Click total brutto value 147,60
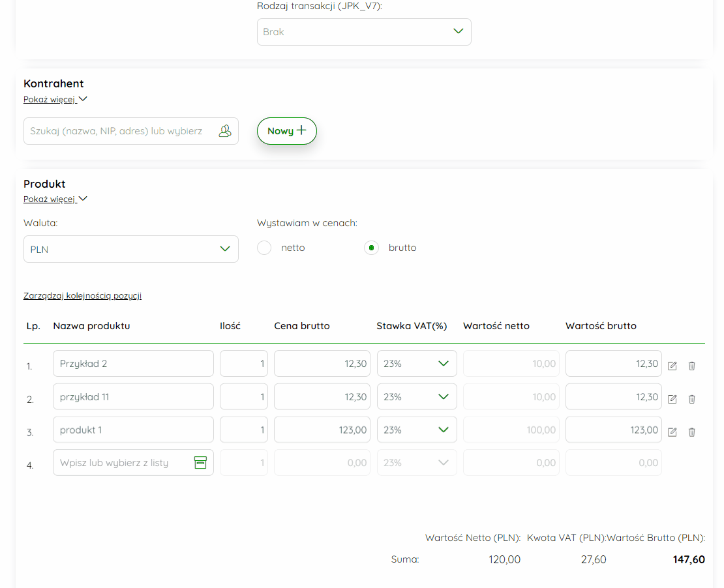 (x=688, y=560)
